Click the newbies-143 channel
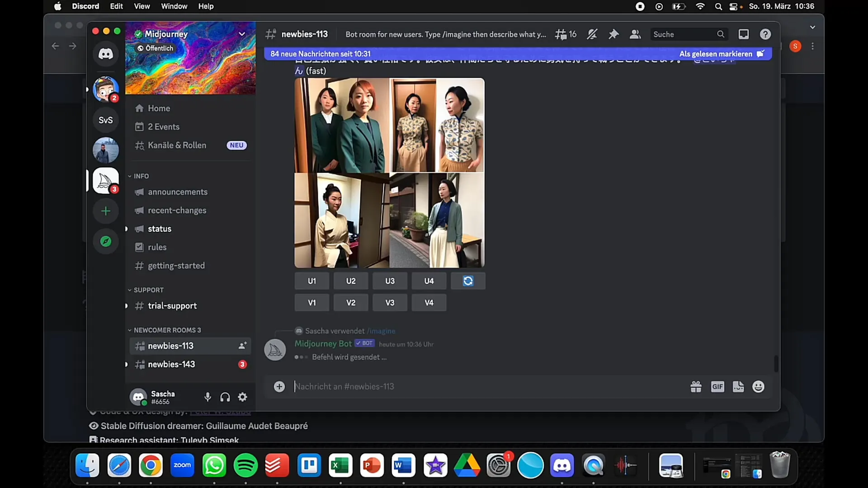The image size is (868, 488). pyautogui.click(x=172, y=364)
